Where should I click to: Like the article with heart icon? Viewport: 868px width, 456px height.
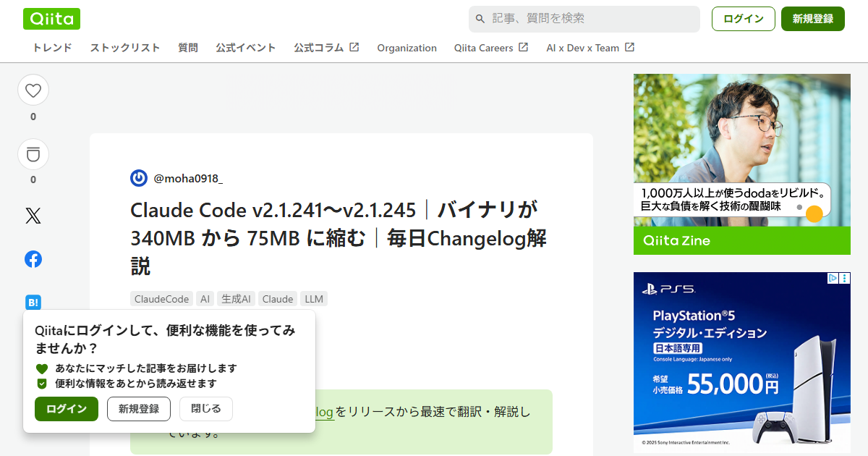(33, 90)
